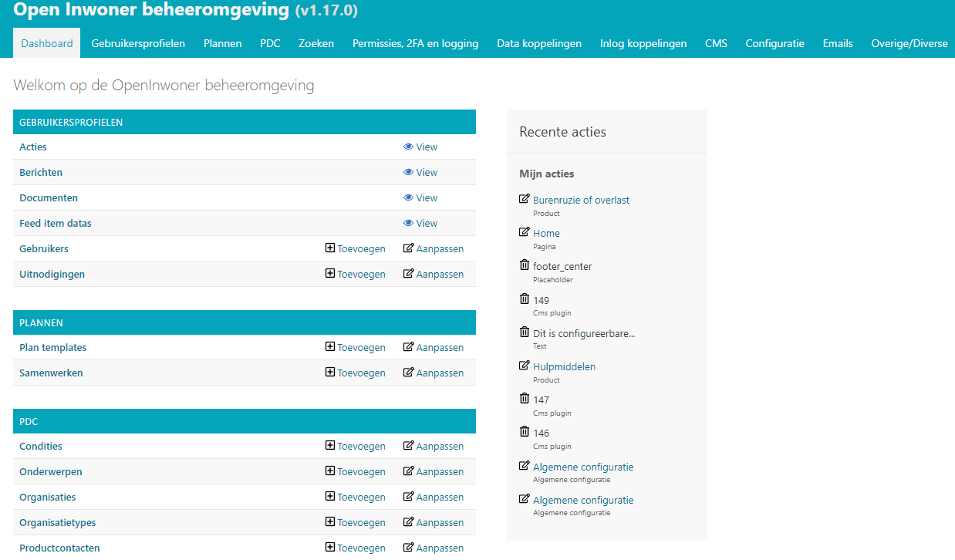
Task: Expand the Overige/Diverse menu
Action: pyautogui.click(x=909, y=43)
